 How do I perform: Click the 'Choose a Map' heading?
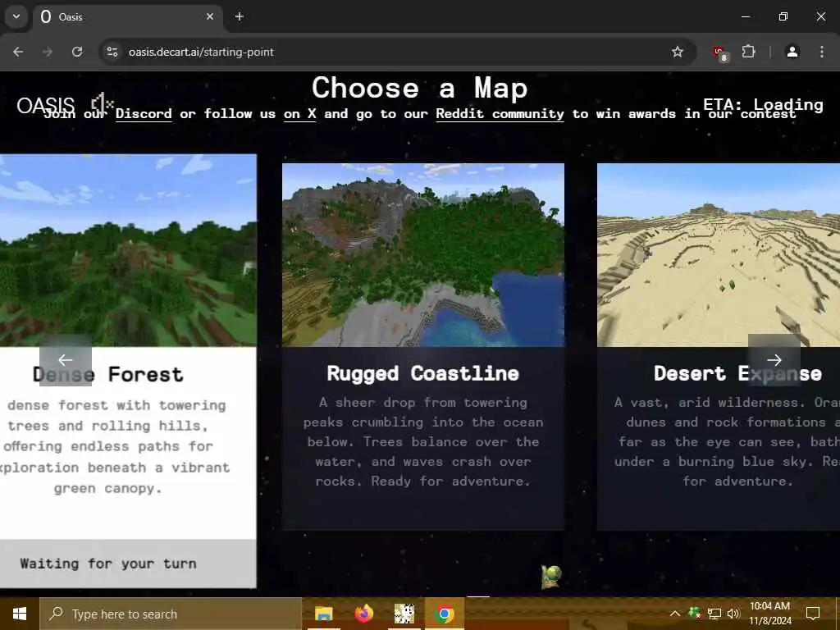tap(420, 87)
